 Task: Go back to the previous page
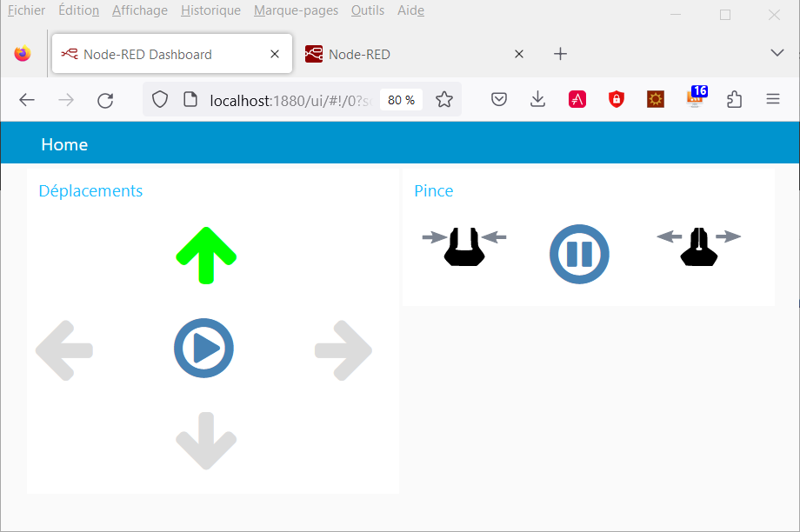tap(27, 100)
